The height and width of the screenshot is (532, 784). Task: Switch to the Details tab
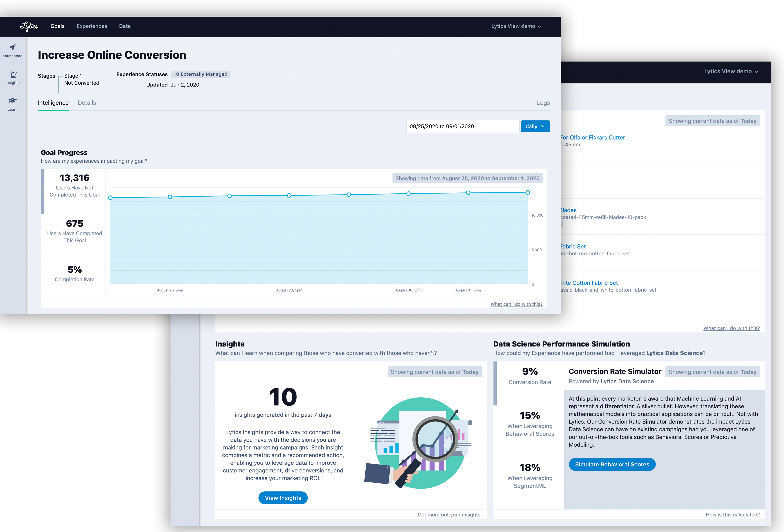coord(87,103)
